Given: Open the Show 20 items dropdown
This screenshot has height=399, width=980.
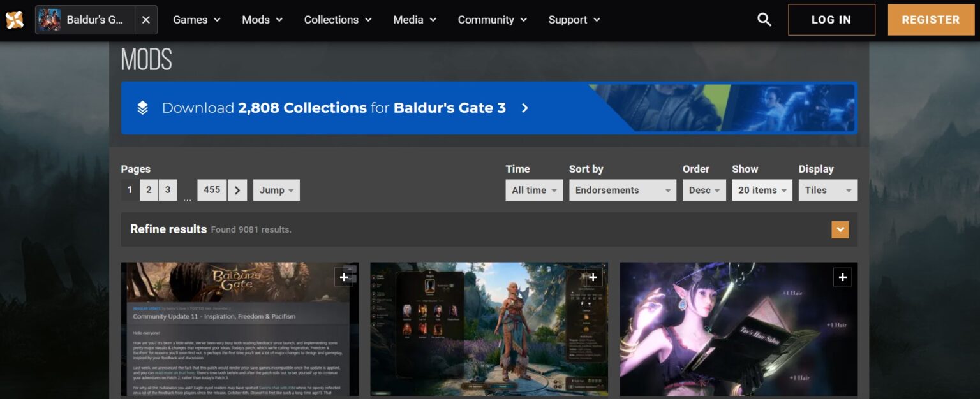Looking at the screenshot, I should pyautogui.click(x=762, y=190).
